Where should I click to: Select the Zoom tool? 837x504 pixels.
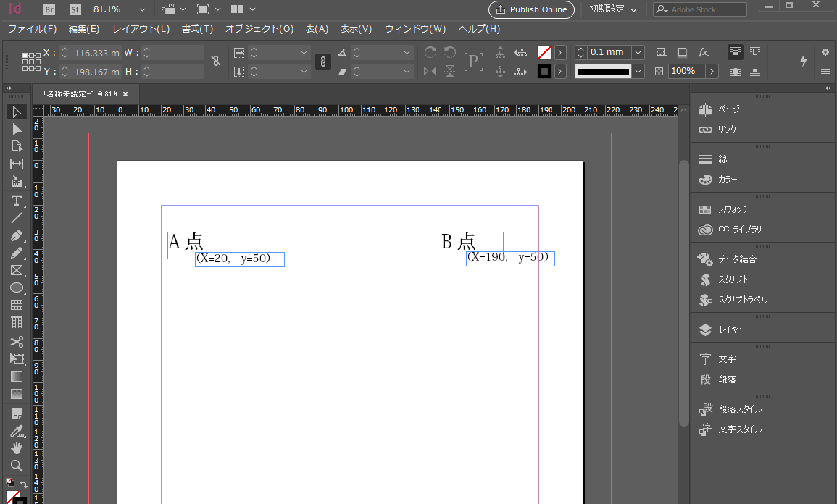(17, 466)
